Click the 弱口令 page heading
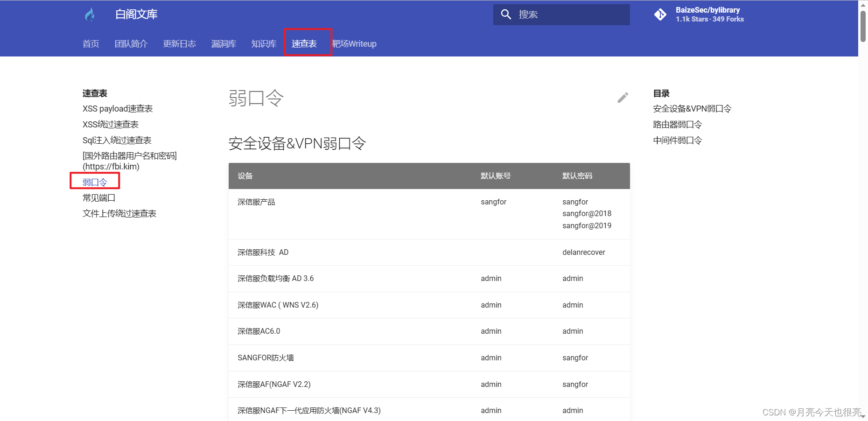This screenshot has width=868, height=421. pyautogui.click(x=256, y=98)
